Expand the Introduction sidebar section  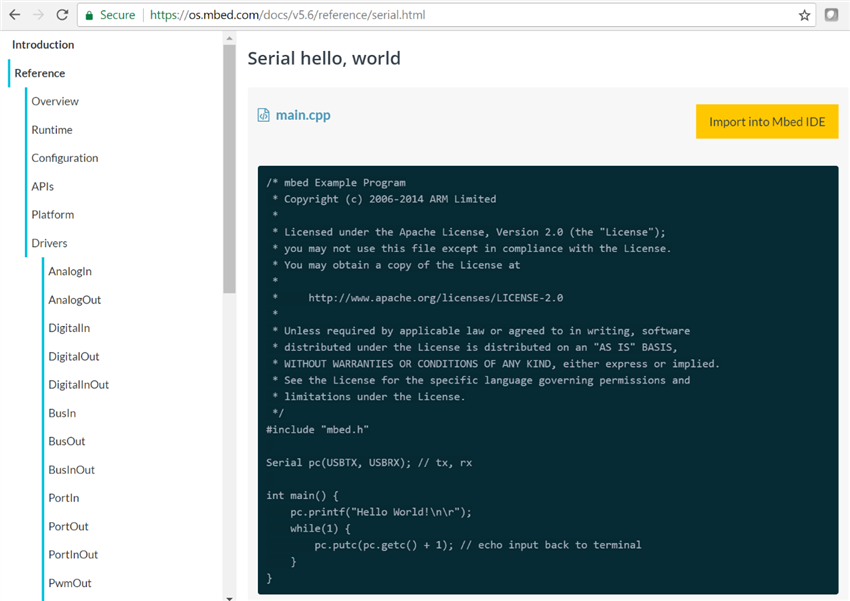[43, 45]
